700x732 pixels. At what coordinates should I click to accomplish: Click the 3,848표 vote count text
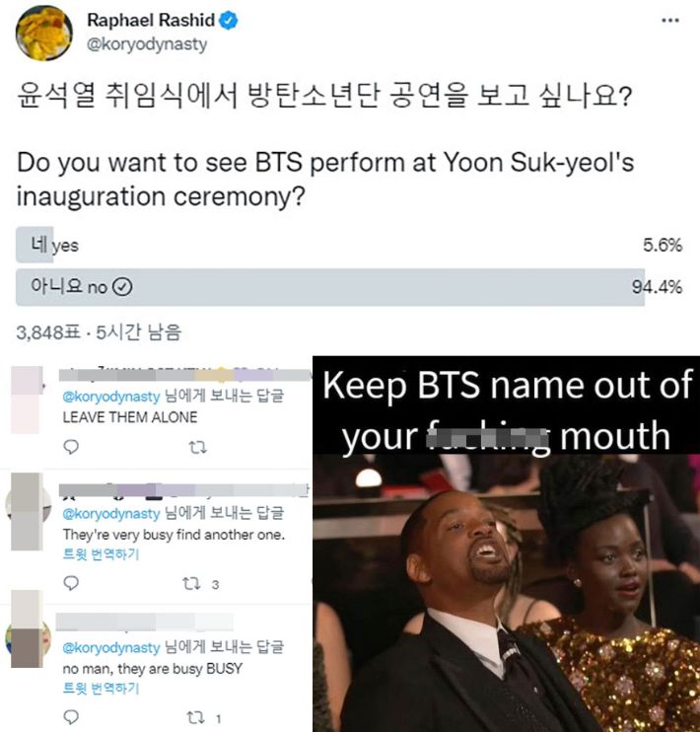click(x=48, y=332)
